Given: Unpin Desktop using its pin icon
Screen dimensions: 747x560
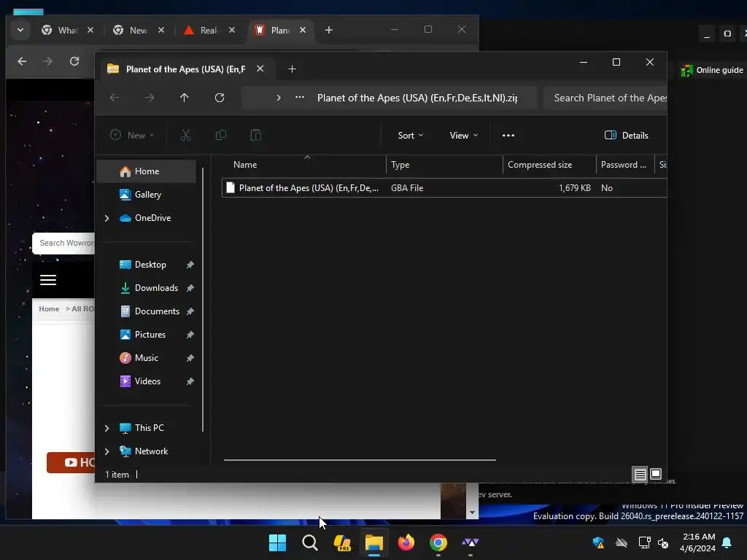Looking at the screenshot, I should click(190, 265).
